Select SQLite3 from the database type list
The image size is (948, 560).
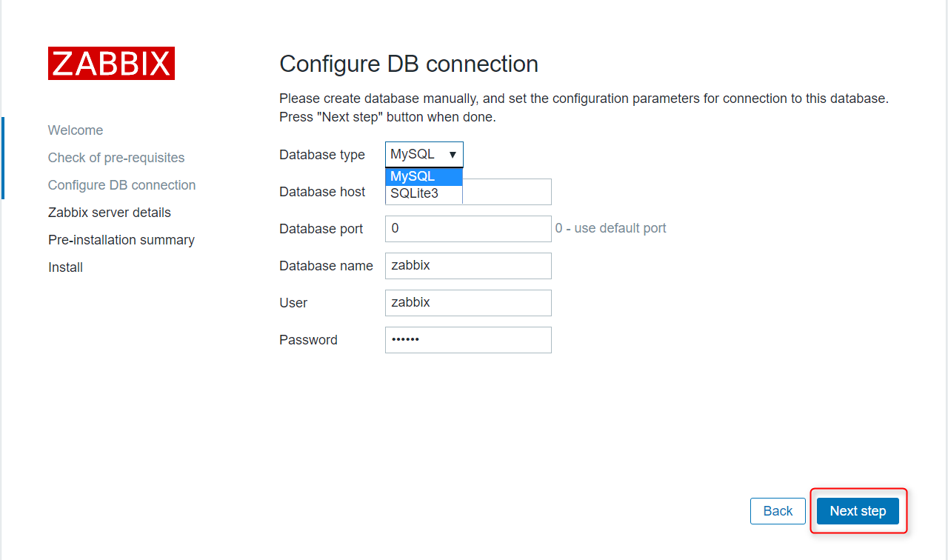pos(424,193)
